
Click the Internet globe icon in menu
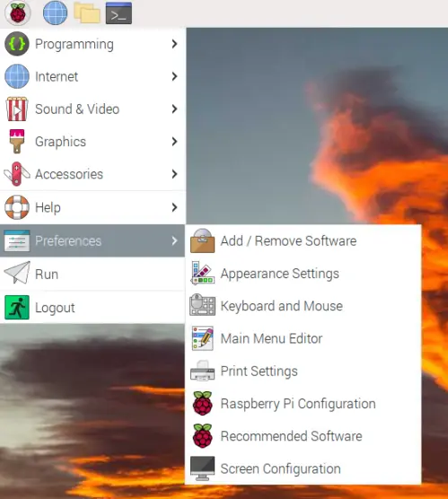coord(17,76)
